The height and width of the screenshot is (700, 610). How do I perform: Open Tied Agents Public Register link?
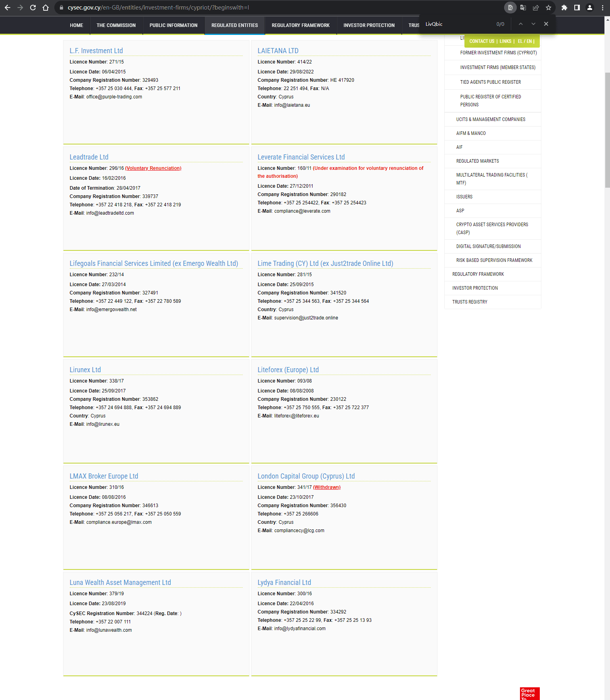[490, 82]
